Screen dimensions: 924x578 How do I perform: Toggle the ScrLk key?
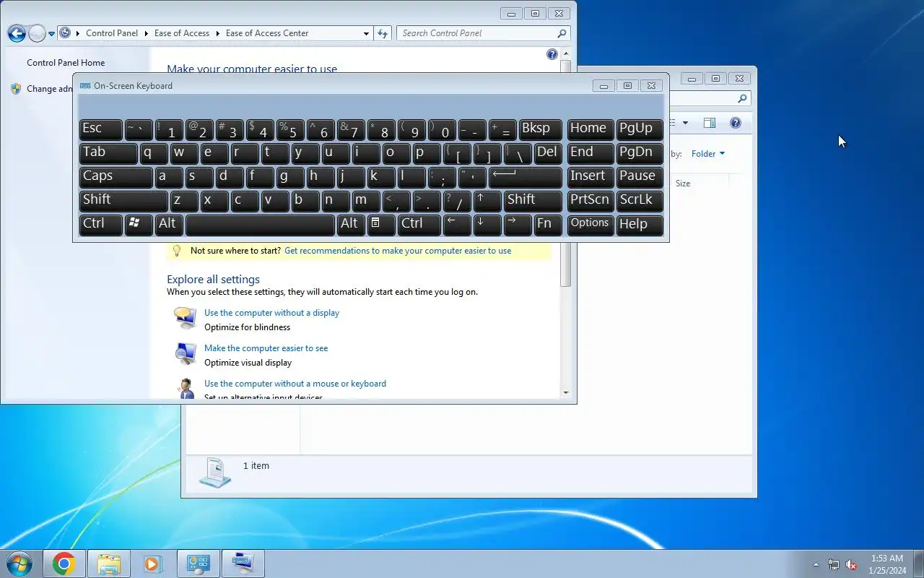(640, 201)
